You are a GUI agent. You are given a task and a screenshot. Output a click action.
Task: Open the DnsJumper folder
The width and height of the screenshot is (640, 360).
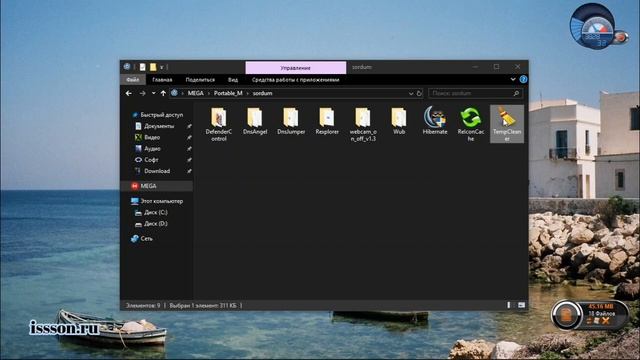pyautogui.click(x=291, y=121)
